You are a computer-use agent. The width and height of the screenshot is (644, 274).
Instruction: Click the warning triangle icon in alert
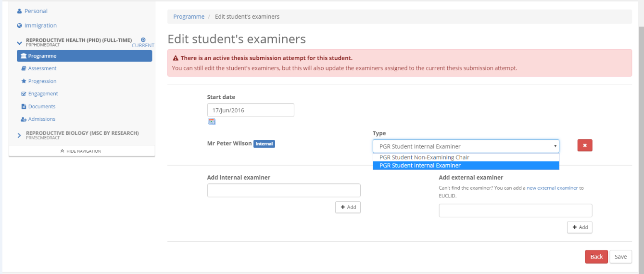pos(176,58)
